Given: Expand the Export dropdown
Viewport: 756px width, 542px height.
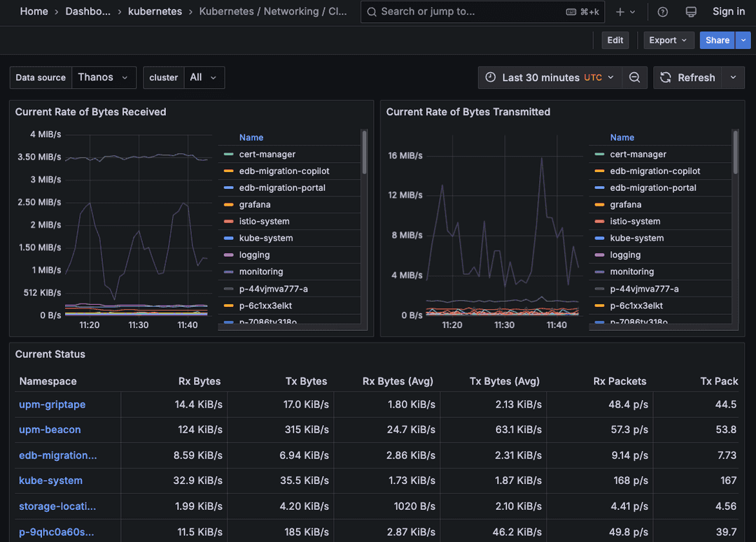Looking at the screenshot, I should coord(668,40).
